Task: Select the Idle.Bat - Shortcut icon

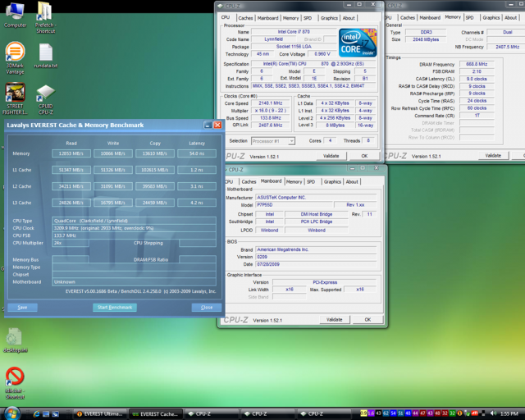Action: pos(15,383)
